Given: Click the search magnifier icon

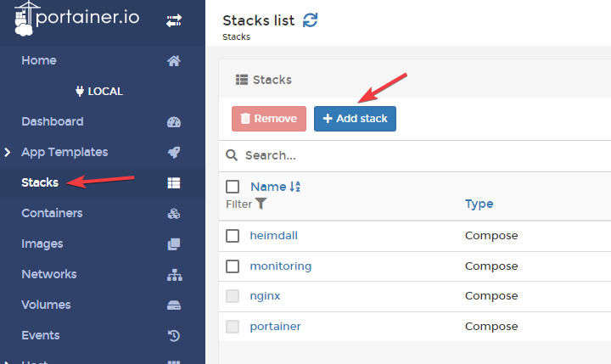Looking at the screenshot, I should [x=232, y=155].
